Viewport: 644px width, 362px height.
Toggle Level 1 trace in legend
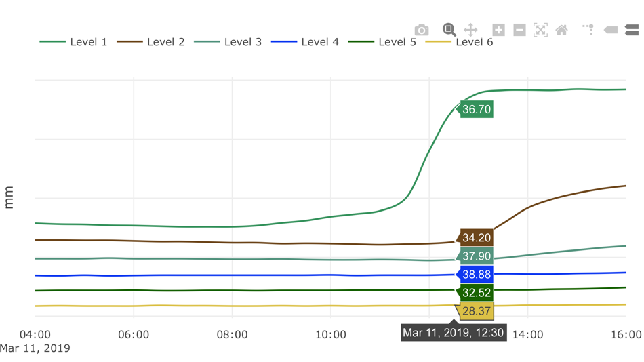73,42
